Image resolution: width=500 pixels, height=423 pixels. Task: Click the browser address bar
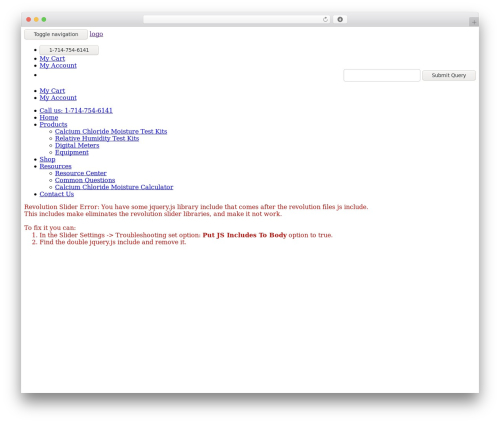tap(233, 19)
